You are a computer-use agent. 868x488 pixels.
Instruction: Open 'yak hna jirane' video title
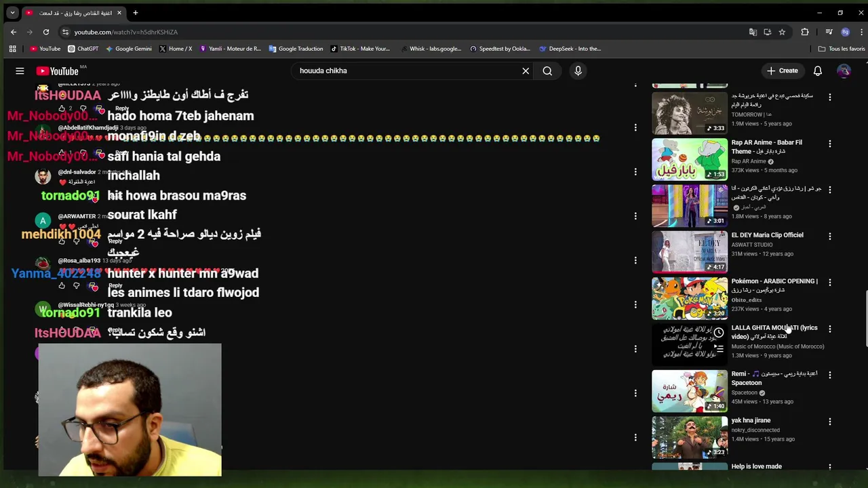tap(751, 420)
